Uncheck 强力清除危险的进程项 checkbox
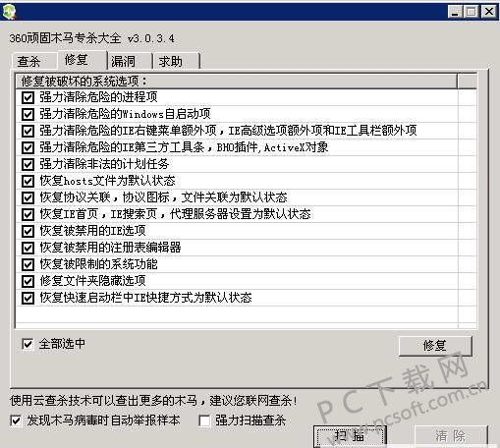Image resolution: width=500 pixels, height=448 pixels. pyautogui.click(x=28, y=97)
